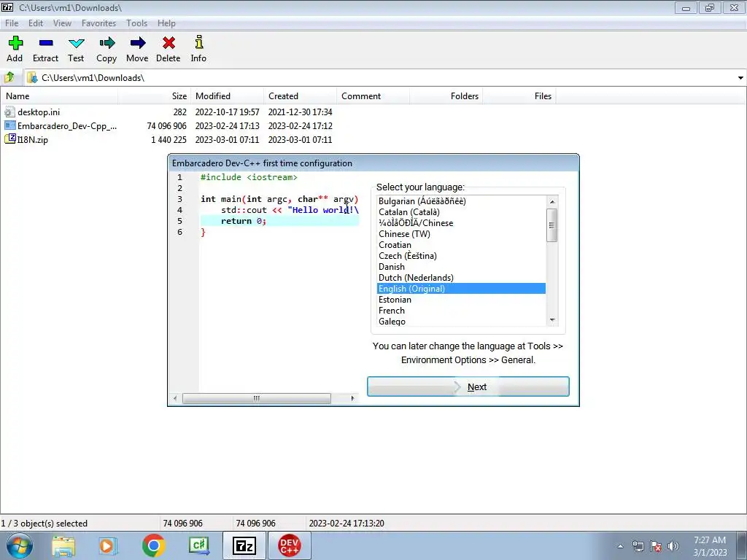Image resolution: width=747 pixels, height=560 pixels.
Task: Select Dutch (Nederlands) language
Action: point(461,278)
